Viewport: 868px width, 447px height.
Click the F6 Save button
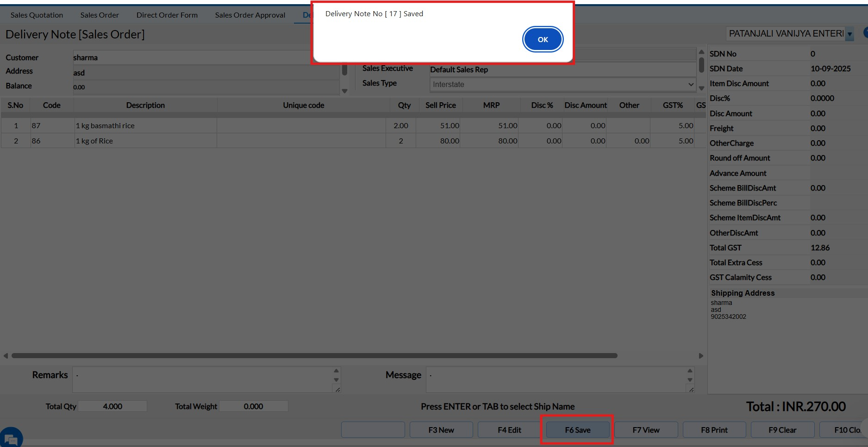[578, 430]
